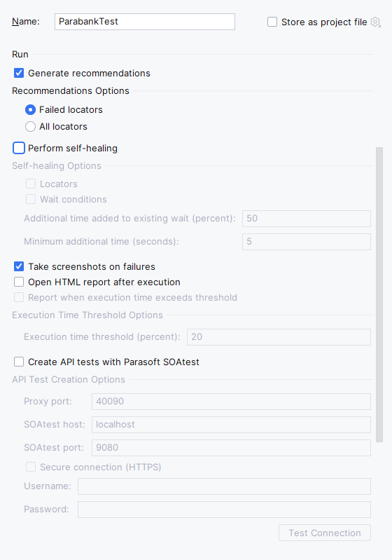Click the Test Connection button
The image size is (392, 560).
coord(325,533)
